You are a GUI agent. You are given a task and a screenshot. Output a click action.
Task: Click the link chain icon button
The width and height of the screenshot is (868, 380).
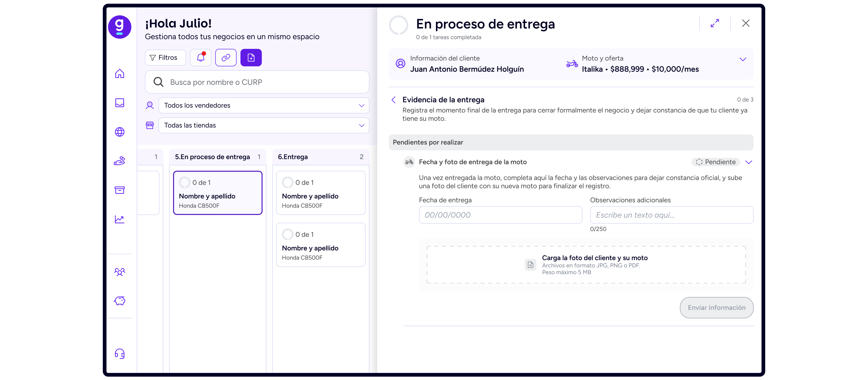226,58
